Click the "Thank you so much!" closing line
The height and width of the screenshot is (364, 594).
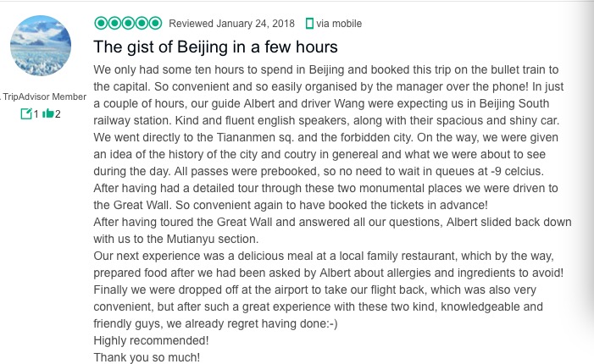pyautogui.click(x=147, y=357)
